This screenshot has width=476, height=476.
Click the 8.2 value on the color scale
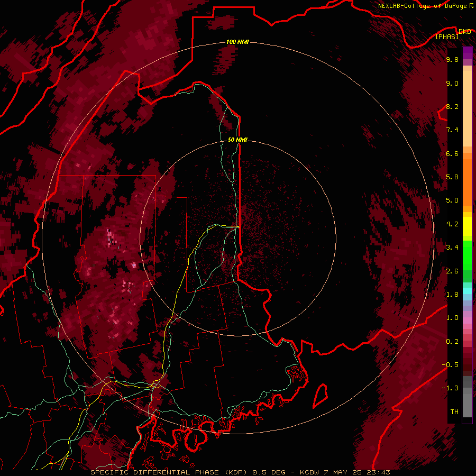(x=452, y=106)
